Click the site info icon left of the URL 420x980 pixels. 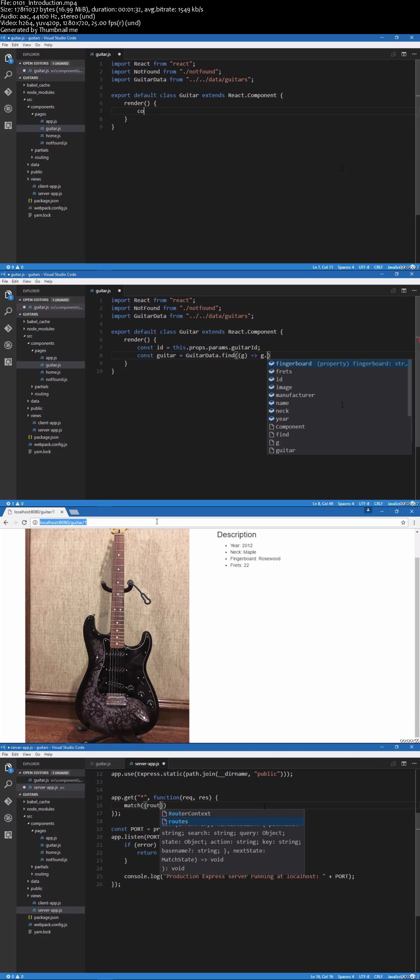click(x=35, y=522)
